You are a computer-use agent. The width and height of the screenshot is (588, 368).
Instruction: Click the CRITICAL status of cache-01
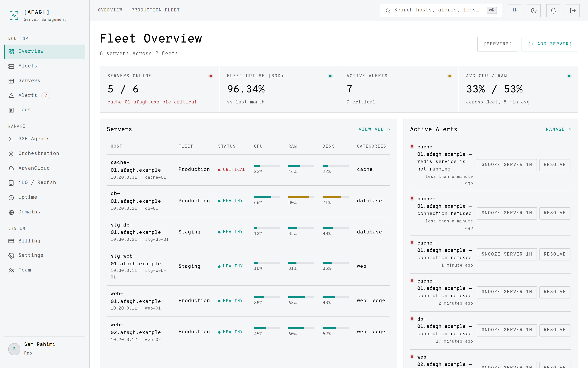[x=232, y=170]
